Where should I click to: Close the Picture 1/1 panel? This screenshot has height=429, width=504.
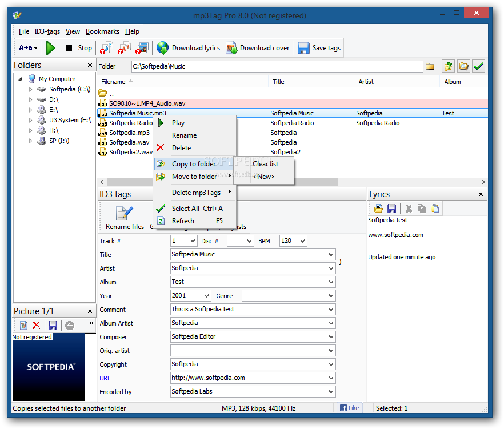click(90, 311)
